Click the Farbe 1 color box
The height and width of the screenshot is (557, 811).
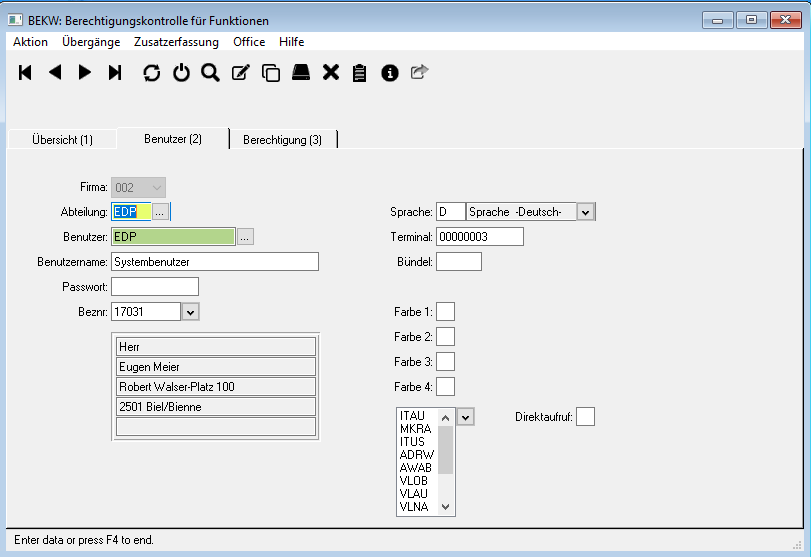click(446, 312)
